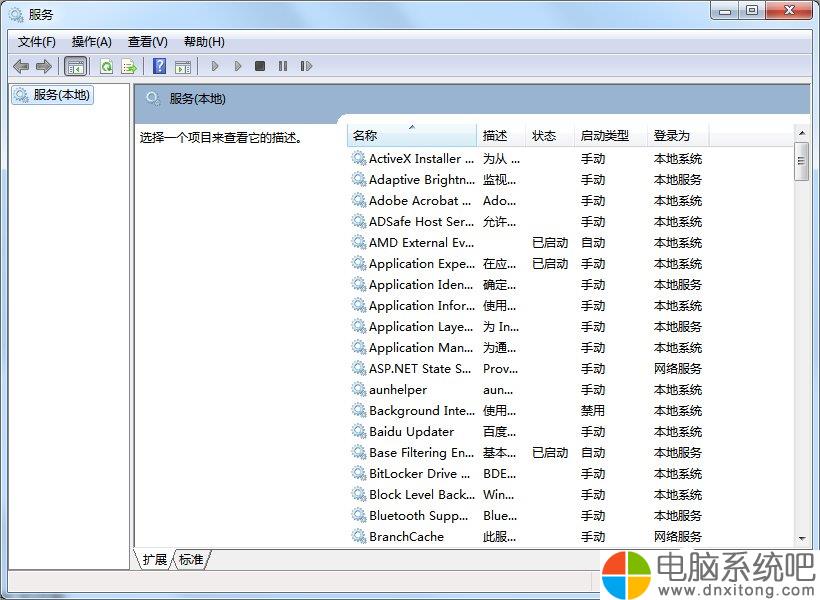Viewport: 820px width, 600px height.
Task: Open Help via the blue question-mark icon
Action: click(x=160, y=66)
